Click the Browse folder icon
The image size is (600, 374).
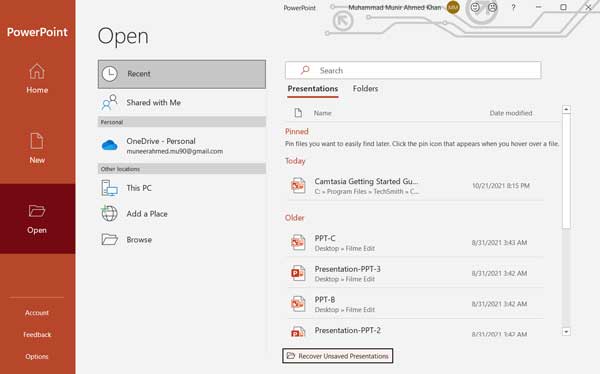[109, 240]
